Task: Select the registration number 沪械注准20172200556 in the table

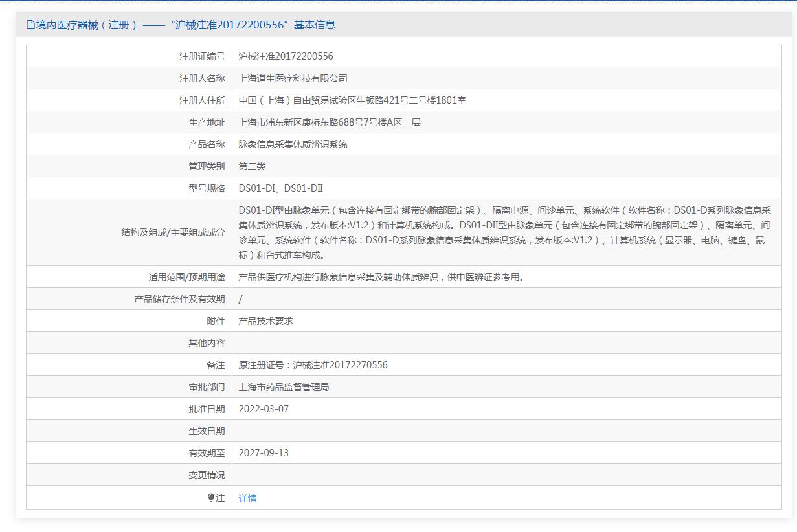Action: (286, 56)
